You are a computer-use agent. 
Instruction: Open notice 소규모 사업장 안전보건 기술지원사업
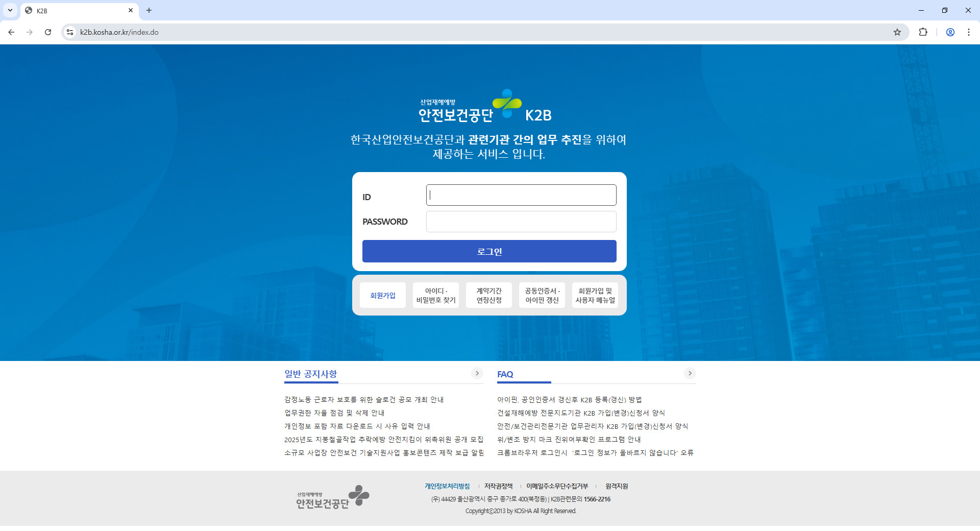384,453
